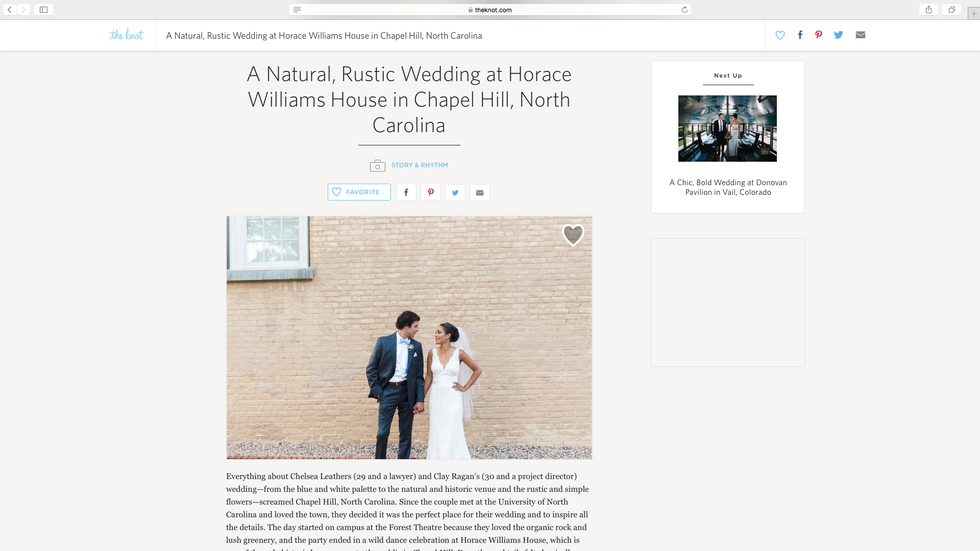Click the heart favorite icon in header

click(x=780, y=35)
